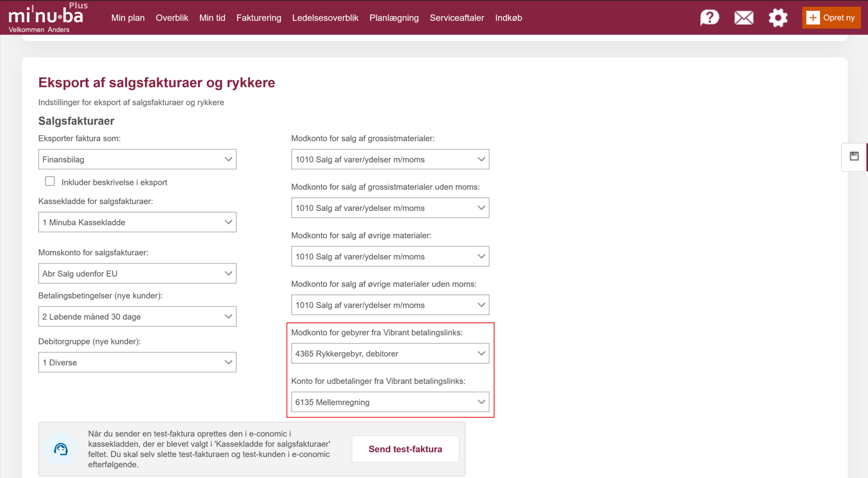Image resolution: width=868 pixels, height=478 pixels.
Task: Go to the Planlægning menu
Action: tap(394, 18)
